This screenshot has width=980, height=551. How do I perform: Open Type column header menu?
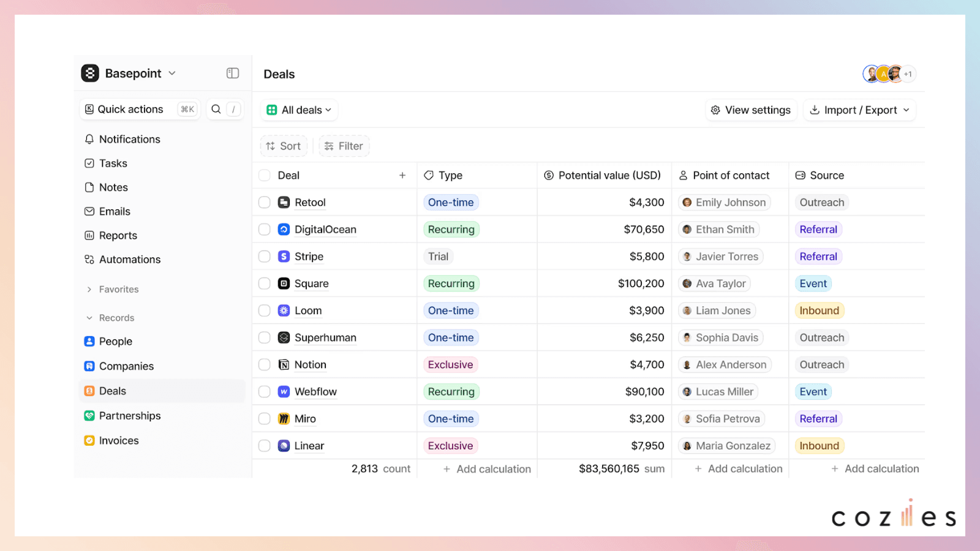point(477,176)
